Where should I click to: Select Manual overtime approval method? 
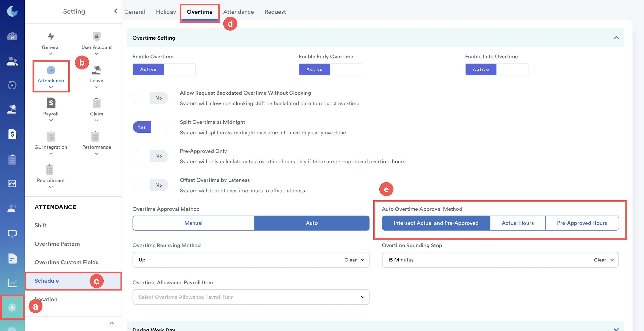[193, 223]
